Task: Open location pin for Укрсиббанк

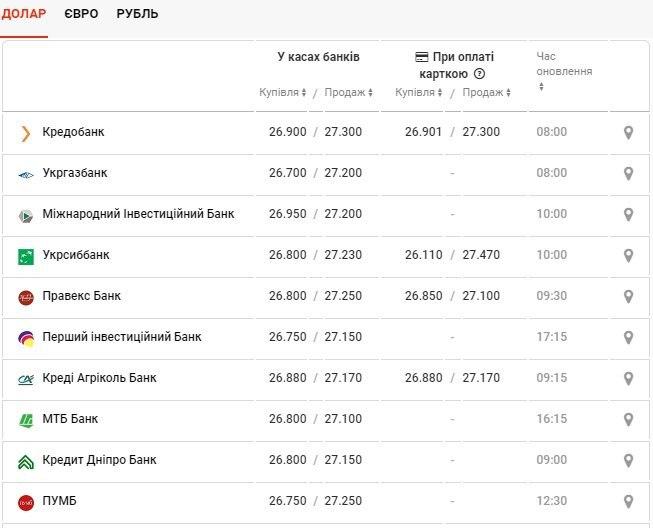Action: (x=628, y=255)
